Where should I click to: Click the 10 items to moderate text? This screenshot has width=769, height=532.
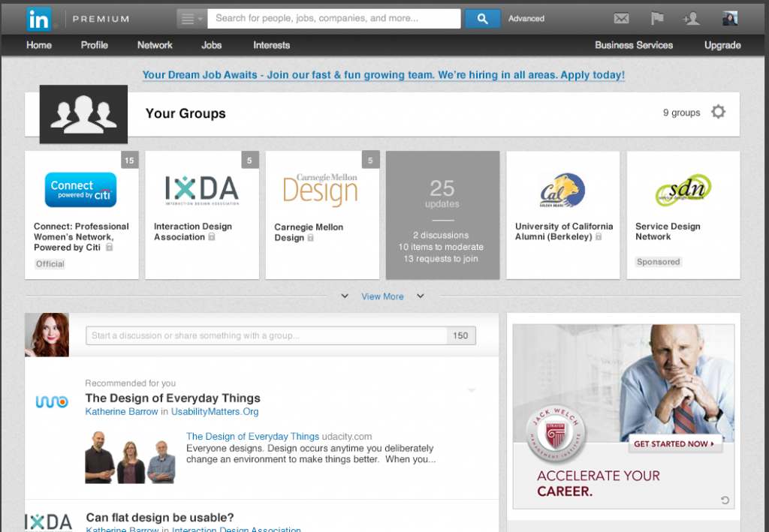(441, 247)
